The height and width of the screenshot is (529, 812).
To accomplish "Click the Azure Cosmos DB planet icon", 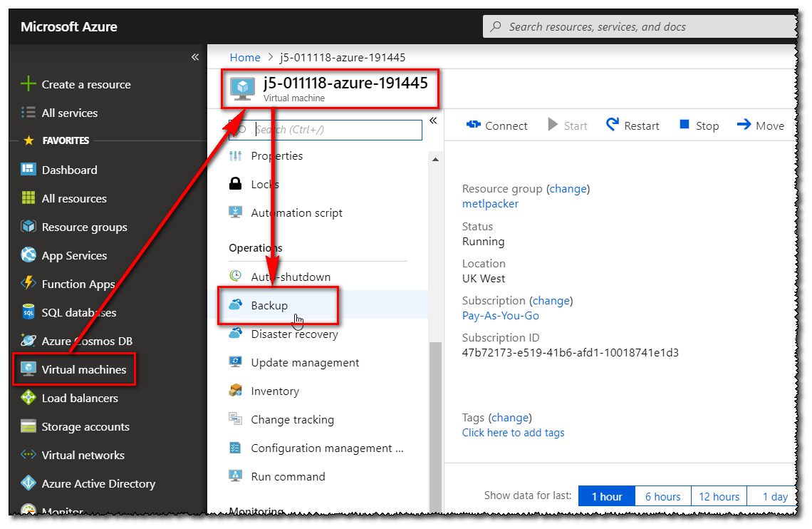I will pyautogui.click(x=28, y=340).
